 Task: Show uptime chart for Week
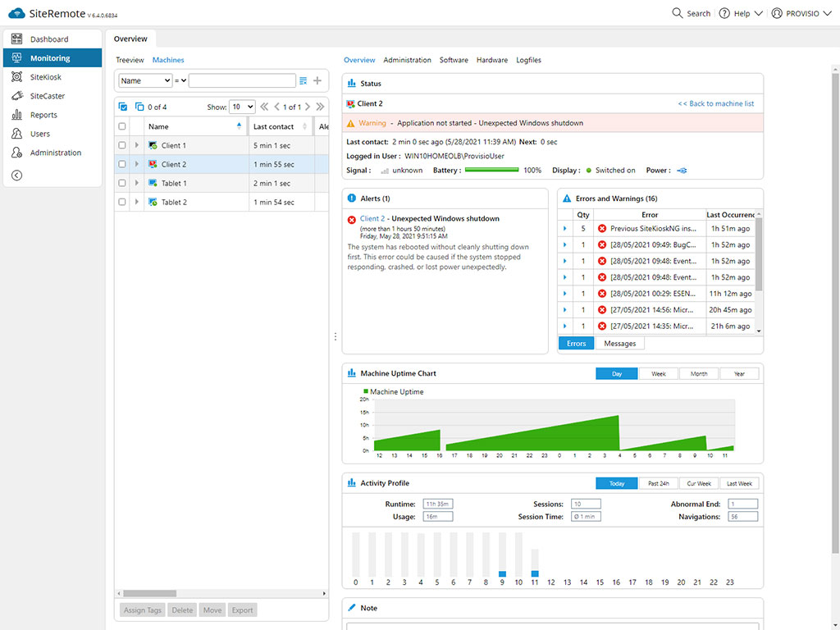point(659,373)
